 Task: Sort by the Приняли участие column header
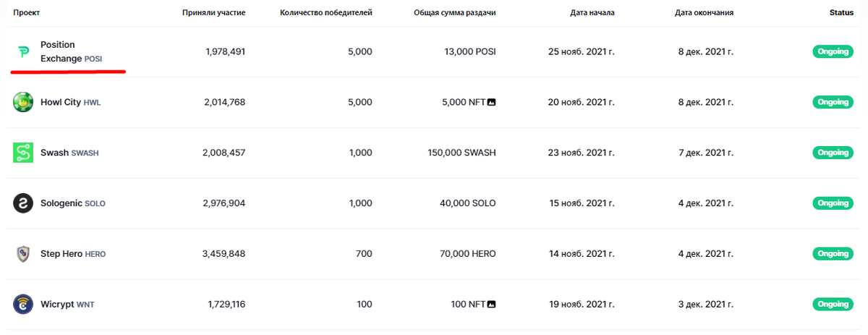pyautogui.click(x=215, y=13)
